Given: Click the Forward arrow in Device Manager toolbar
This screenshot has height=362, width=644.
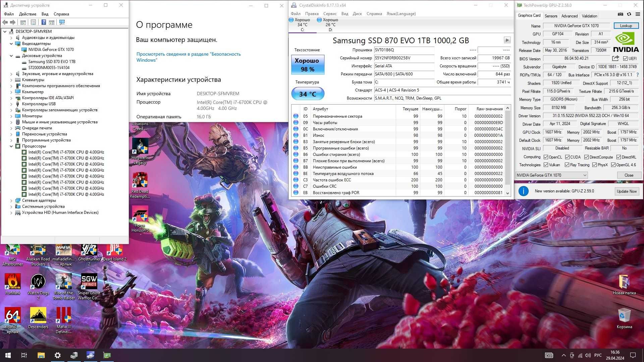Looking at the screenshot, I should point(13,22).
